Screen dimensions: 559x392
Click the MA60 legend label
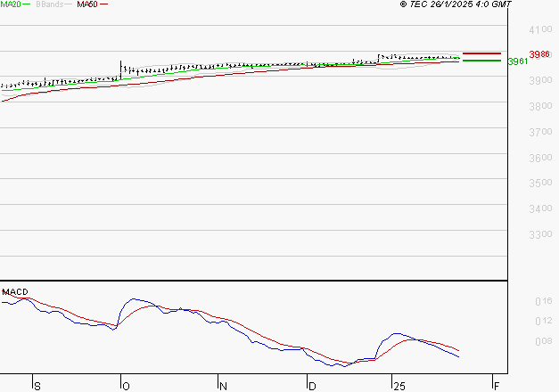(87, 4)
